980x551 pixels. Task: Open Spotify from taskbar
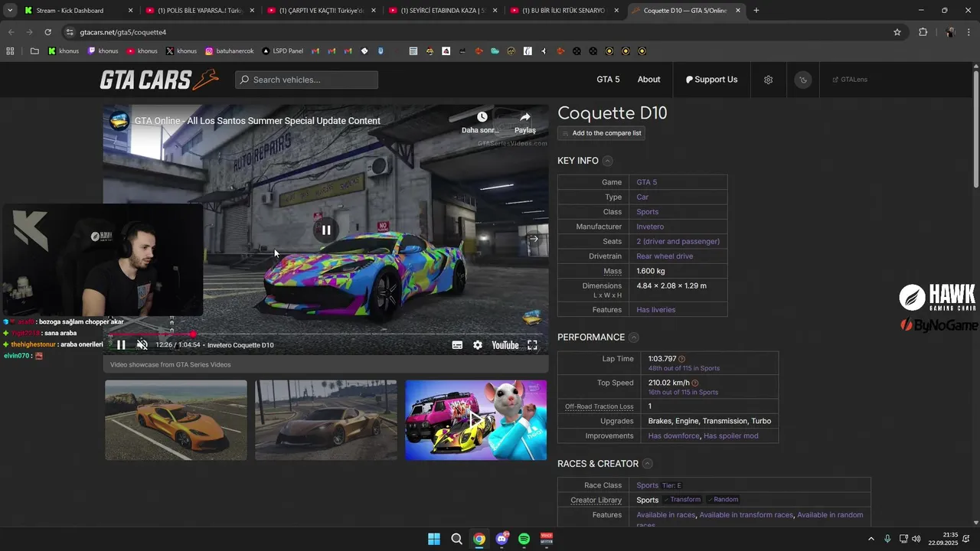coord(524,539)
